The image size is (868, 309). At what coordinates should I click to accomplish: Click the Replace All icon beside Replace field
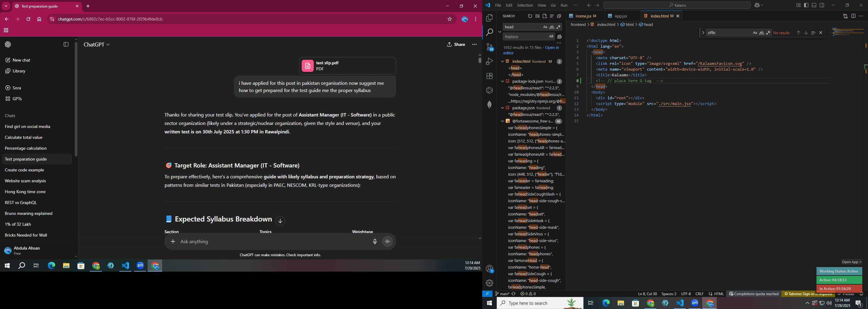[x=560, y=37]
